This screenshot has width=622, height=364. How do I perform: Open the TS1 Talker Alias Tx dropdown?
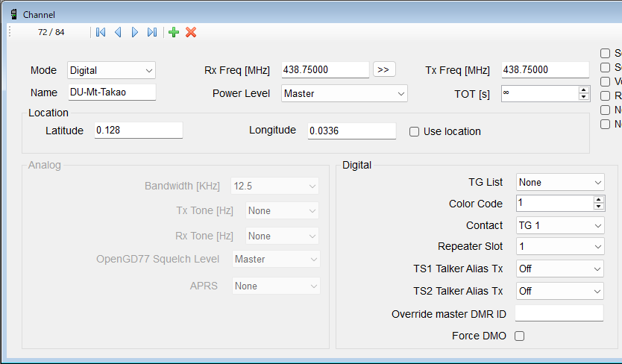coord(559,269)
